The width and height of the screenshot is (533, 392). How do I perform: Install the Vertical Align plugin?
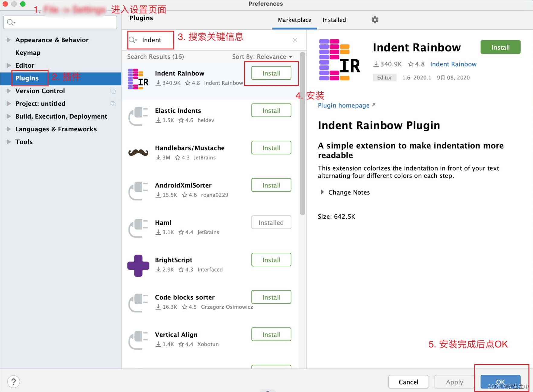click(x=271, y=335)
